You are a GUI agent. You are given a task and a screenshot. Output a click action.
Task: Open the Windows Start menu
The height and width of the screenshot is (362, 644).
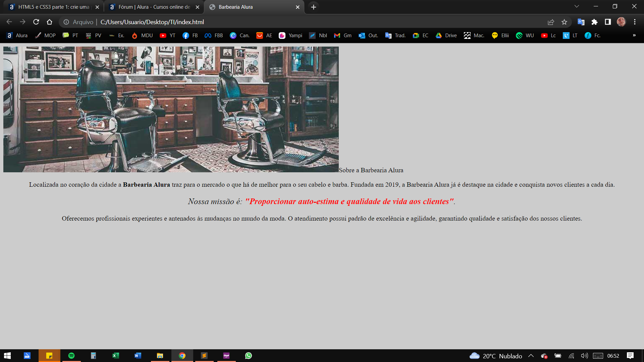tap(7, 356)
